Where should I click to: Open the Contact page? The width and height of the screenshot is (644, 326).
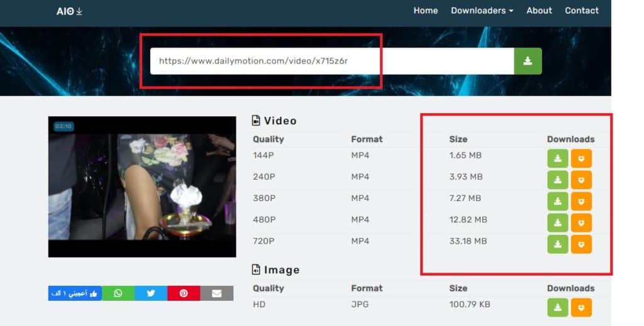pyautogui.click(x=582, y=11)
